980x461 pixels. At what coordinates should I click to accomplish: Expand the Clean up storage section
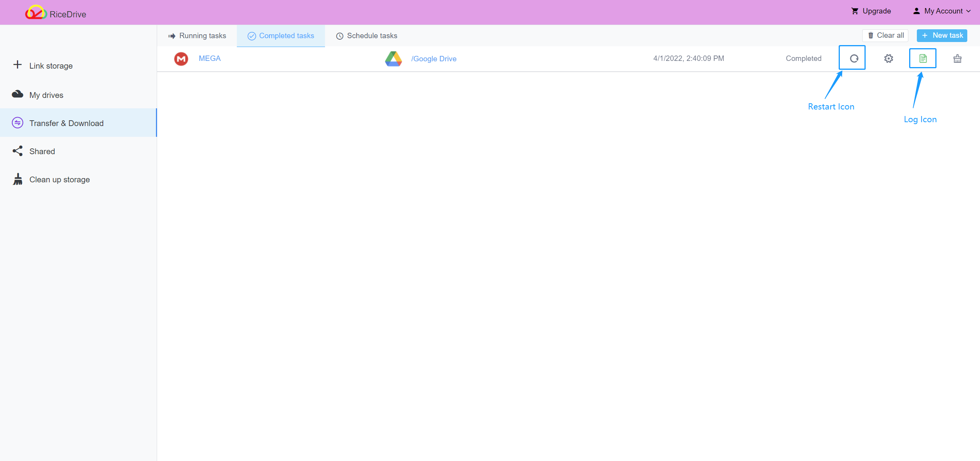(60, 179)
